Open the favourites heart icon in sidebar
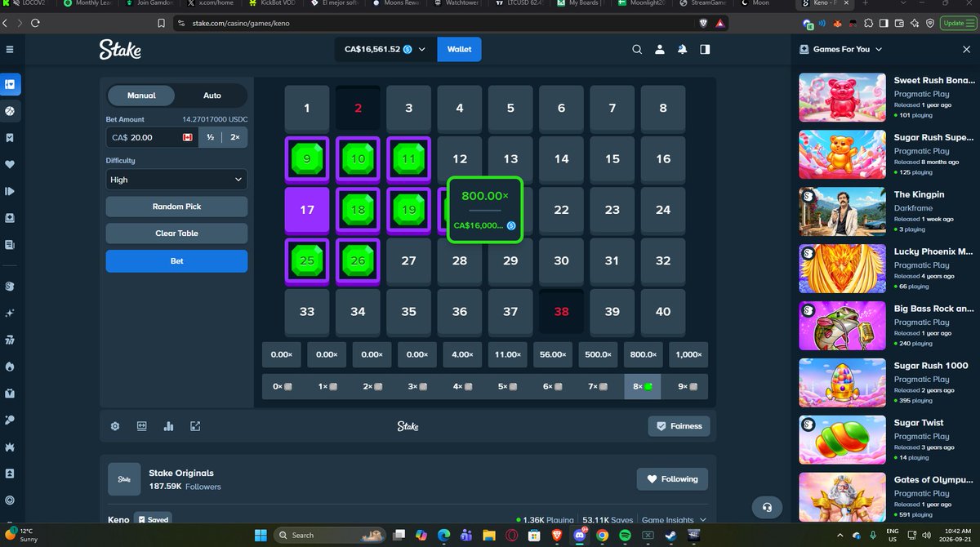This screenshot has width=980, height=547. pyautogui.click(x=10, y=164)
